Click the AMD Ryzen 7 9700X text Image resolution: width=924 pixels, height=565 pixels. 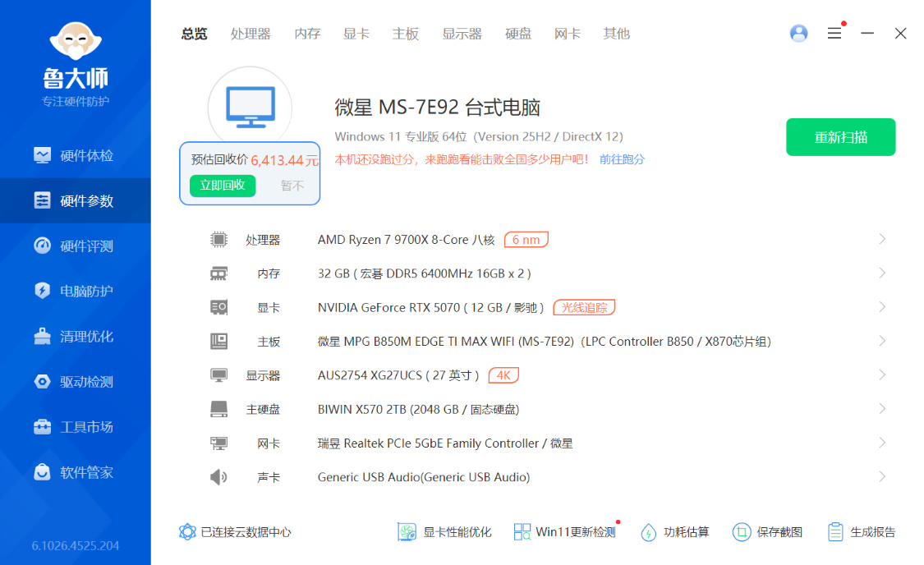coord(406,239)
